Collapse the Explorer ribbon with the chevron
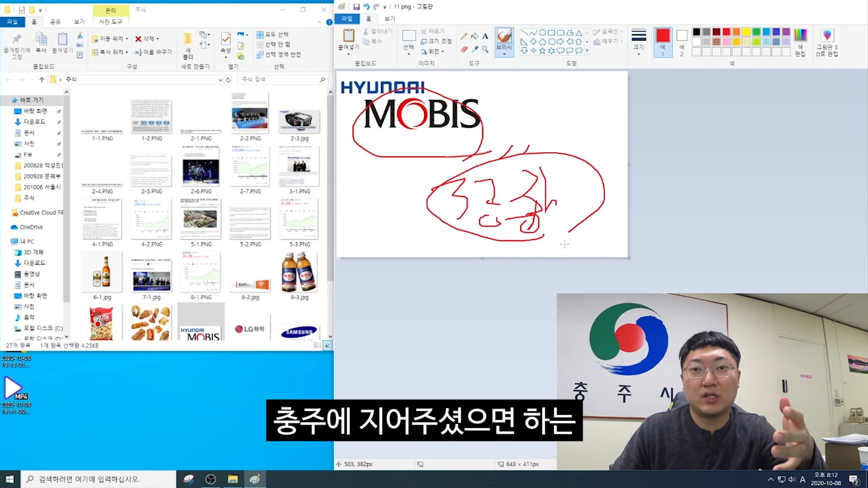The image size is (868, 488). pyautogui.click(x=319, y=22)
